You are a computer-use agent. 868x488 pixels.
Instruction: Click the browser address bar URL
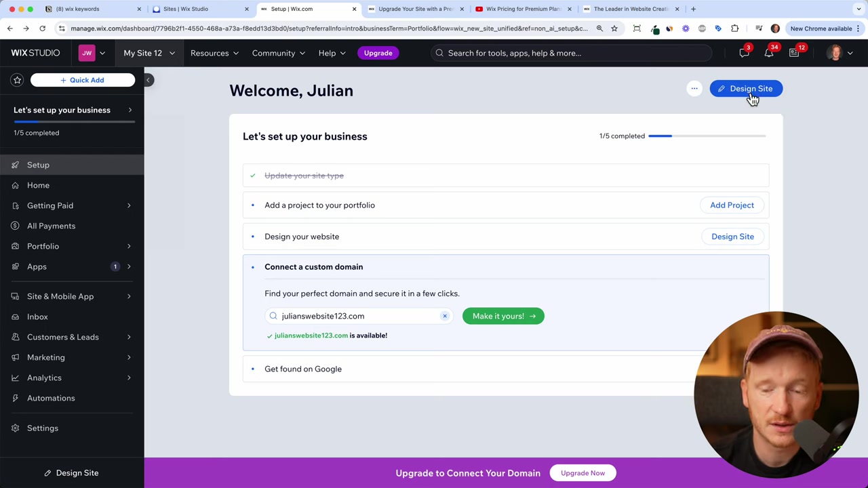point(329,28)
